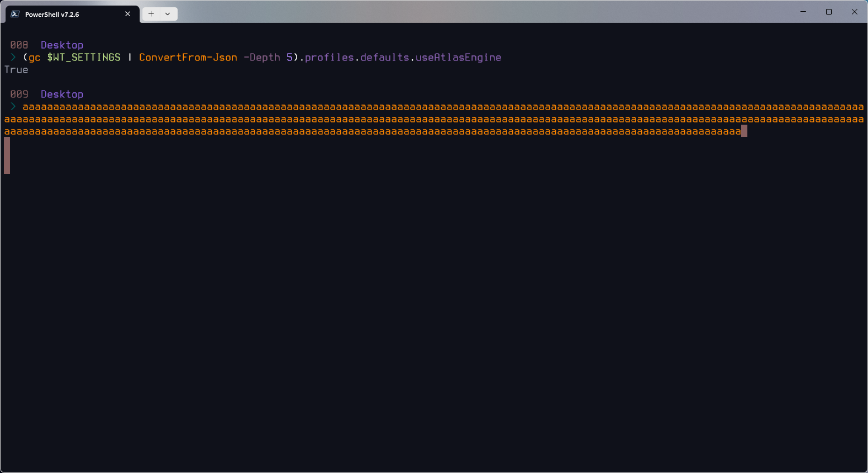Click the '-Depth' parameter text
This screenshot has width=868, height=473.
[262, 58]
